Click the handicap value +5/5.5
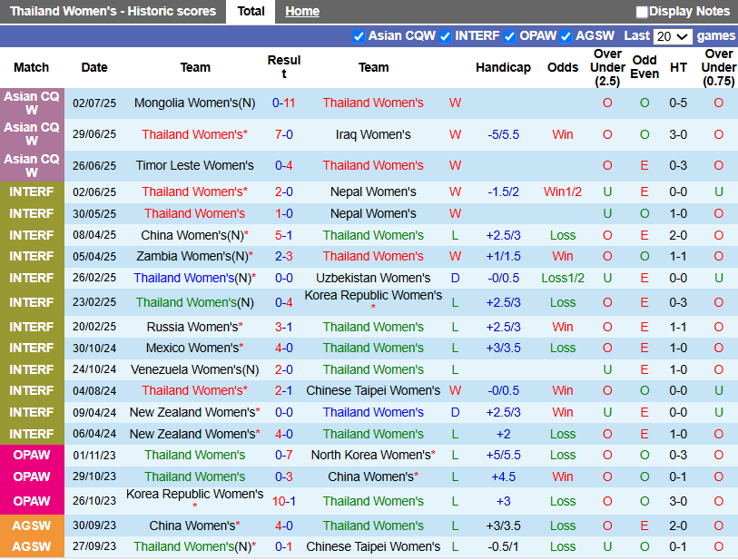 pos(503,455)
